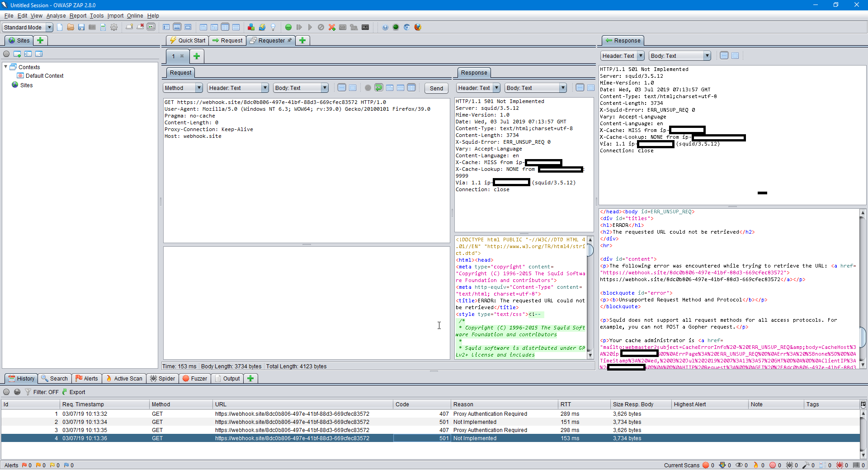
Task: Click the Send button
Action: [436, 88]
